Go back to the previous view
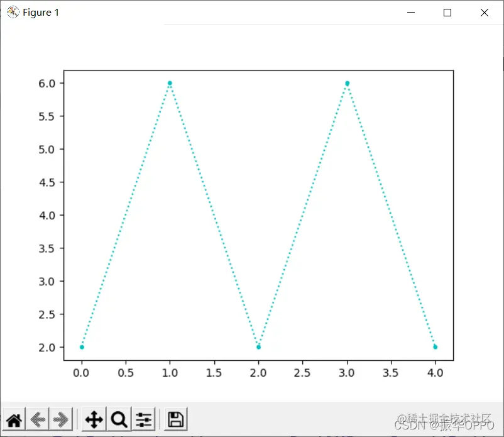This screenshot has height=437, width=504. (x=38, y=419)
